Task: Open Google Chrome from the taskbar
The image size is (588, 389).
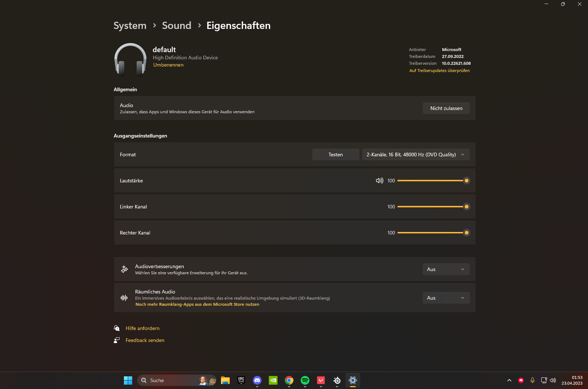Action: [x=289, y=380]
